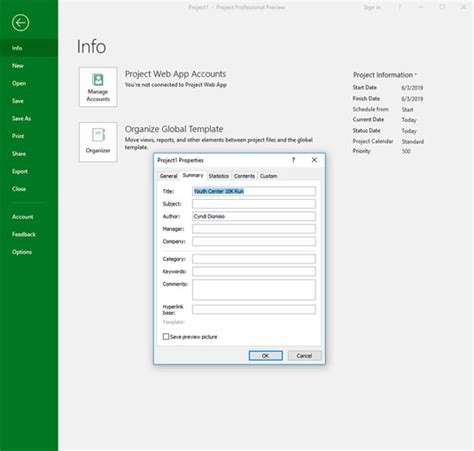Viewport: 474px width, 451px height.
Task: Click Sign in link
Action: [x=372, y=7]
